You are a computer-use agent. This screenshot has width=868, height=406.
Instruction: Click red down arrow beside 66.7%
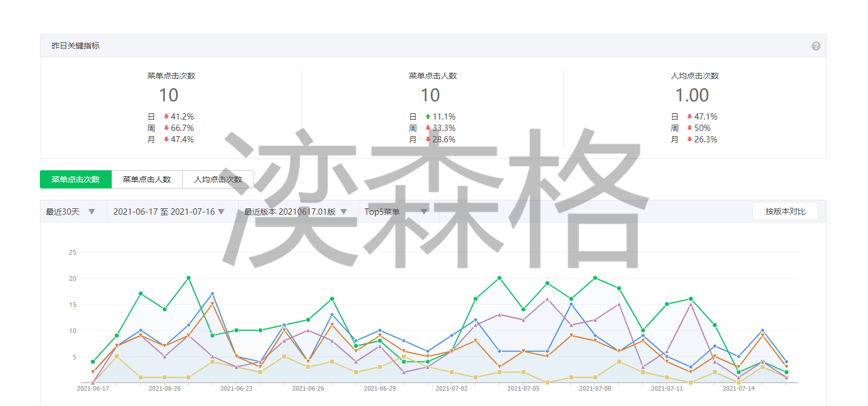point(166,128)
